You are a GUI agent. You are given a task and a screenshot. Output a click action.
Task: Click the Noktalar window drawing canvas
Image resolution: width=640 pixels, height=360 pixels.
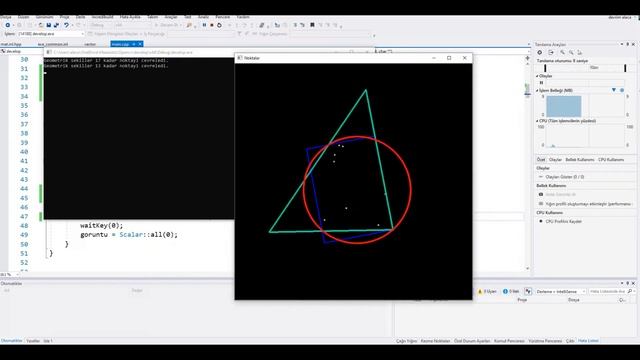click(x=353, y=181)
